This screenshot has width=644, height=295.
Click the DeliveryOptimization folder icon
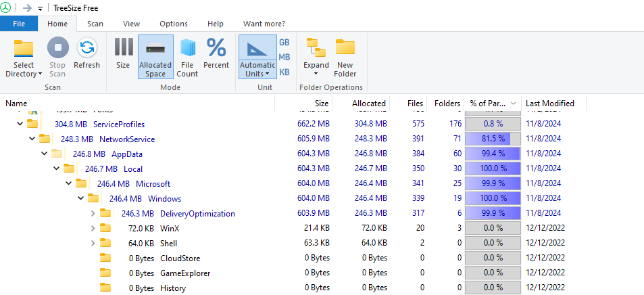pyautogui.click(x=105, y=213)
